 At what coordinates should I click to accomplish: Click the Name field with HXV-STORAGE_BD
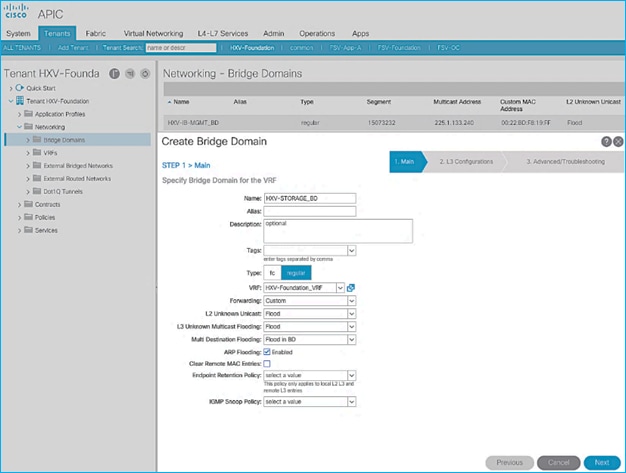click(x=310, y=198)
